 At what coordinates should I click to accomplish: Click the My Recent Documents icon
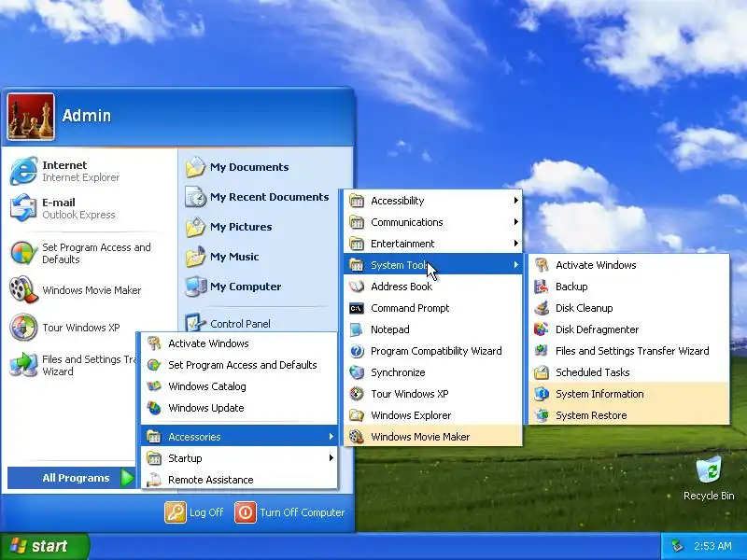[195, 197]
